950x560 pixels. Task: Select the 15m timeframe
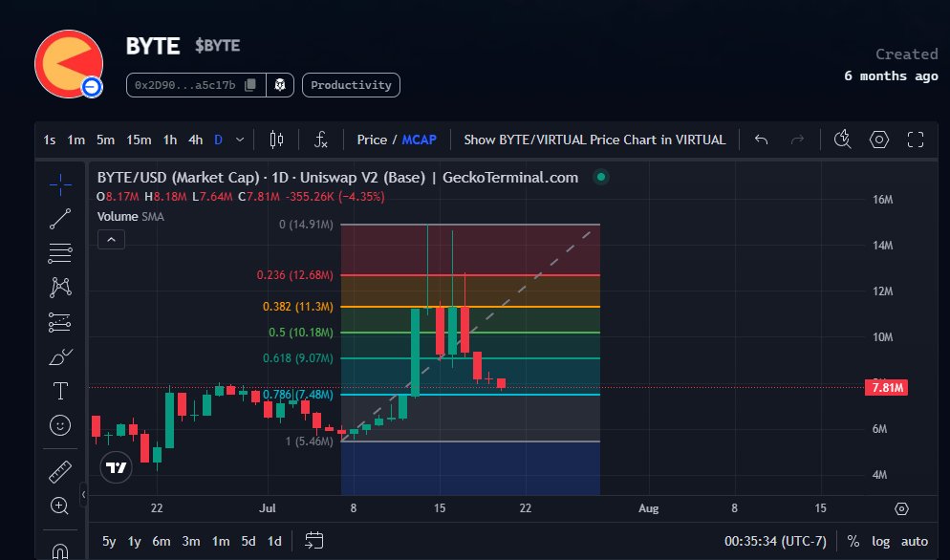tap(139, 140)
